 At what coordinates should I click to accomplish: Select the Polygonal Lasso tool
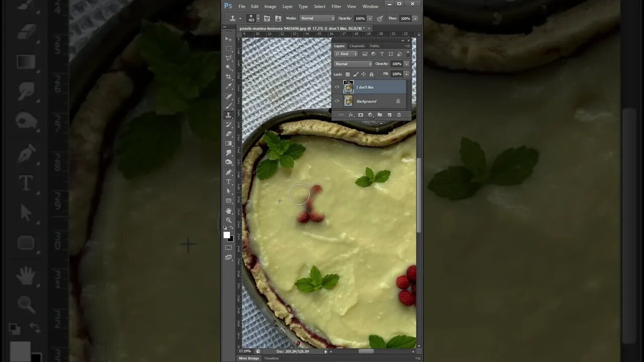click(228, 58)
